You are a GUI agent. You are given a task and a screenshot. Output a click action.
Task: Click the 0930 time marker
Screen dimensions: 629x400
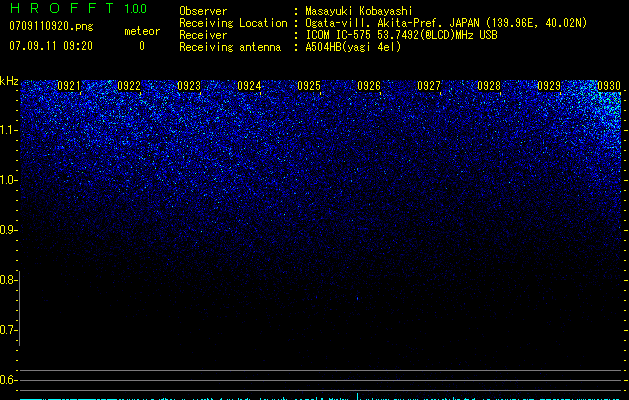[609, 85]
